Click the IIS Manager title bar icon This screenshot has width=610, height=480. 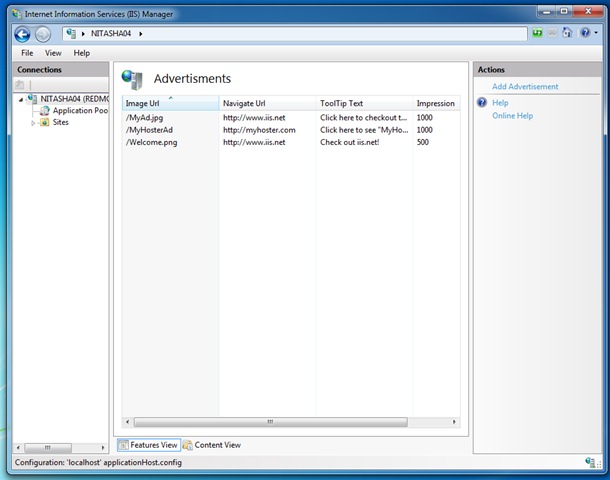[x=16, y=14]
